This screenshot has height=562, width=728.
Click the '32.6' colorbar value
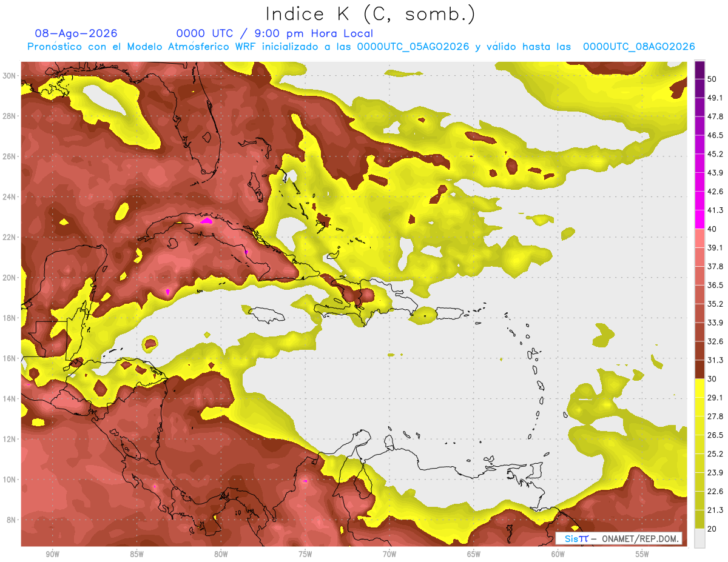(715, 341)
